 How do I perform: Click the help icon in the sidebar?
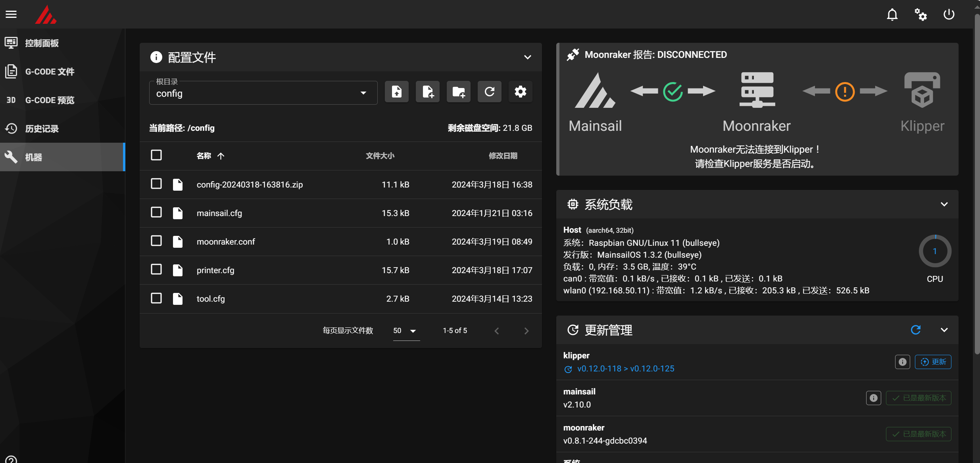point(11,460)
